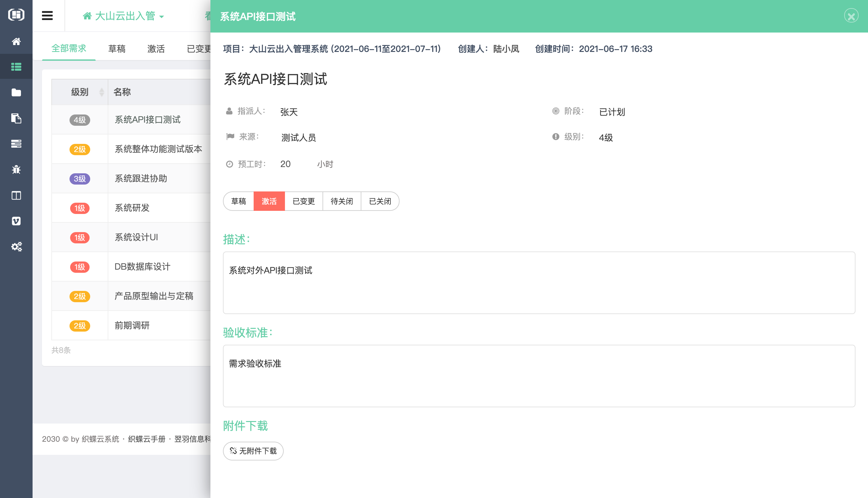The width and height of the screenshot is (868, 498).
Task: Open the folder icon in the sidebar
Action: (16, 92)
